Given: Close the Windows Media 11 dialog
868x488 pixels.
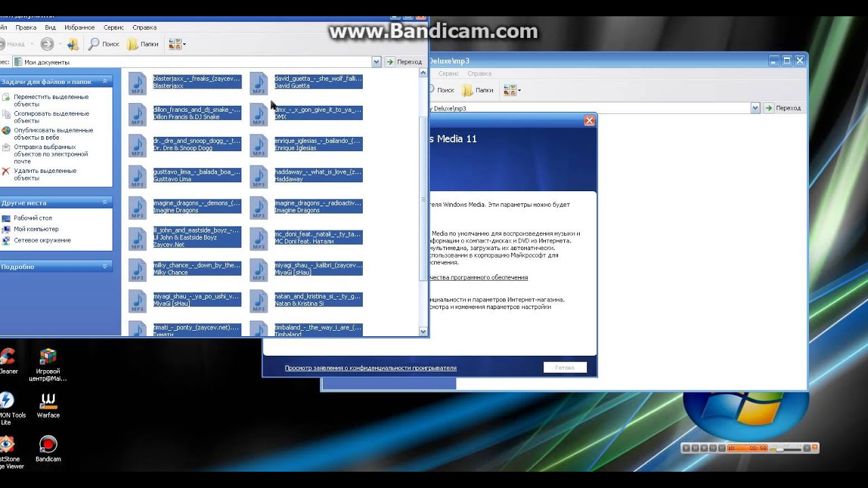Looking at the screenshot, I should [589, 121].
